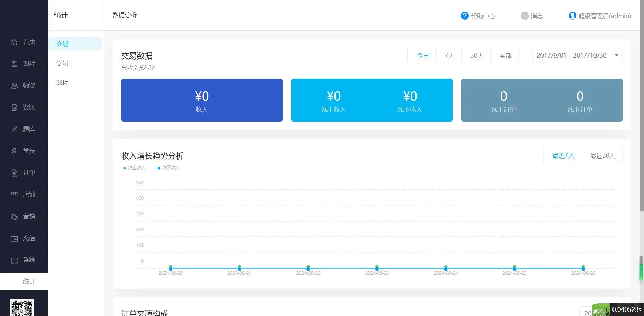Click the chart data point for 2024-08-25
The image size is (644, 316).
point(515,268)
